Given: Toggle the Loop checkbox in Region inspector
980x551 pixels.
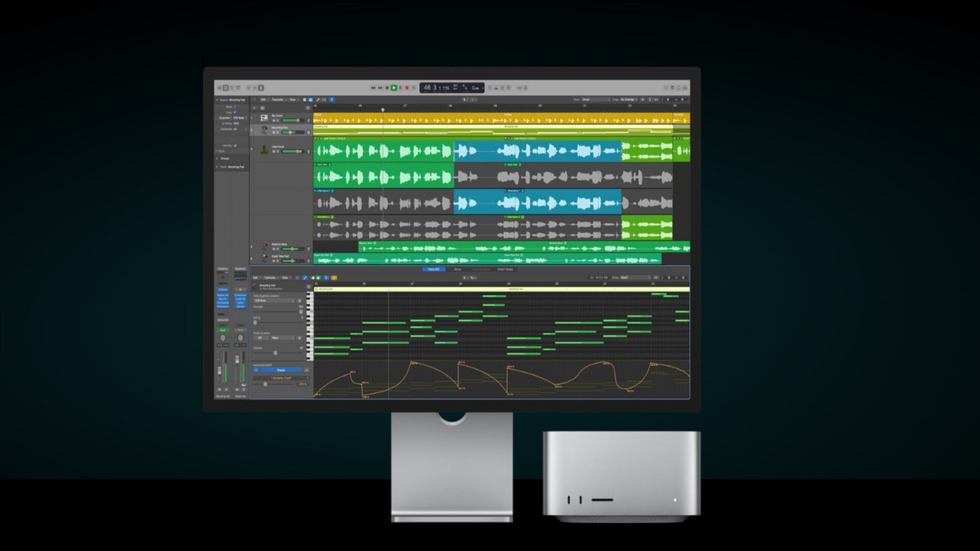Looking at the screenshot, I should 235,113.
